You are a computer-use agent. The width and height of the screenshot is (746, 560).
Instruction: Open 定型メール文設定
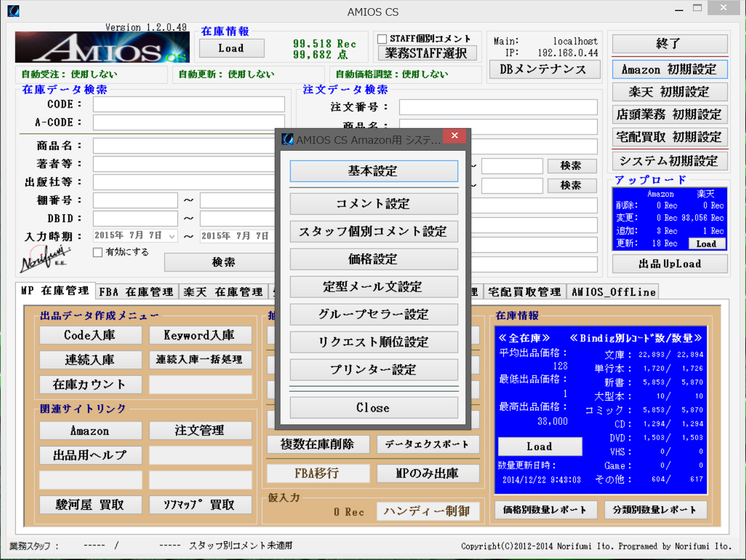374,287
